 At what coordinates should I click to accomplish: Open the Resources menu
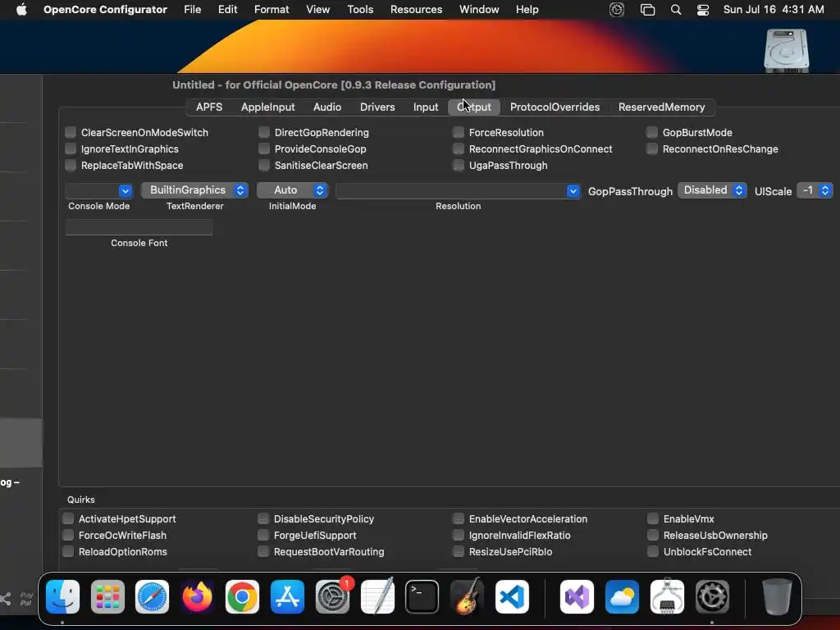[416, 10]
